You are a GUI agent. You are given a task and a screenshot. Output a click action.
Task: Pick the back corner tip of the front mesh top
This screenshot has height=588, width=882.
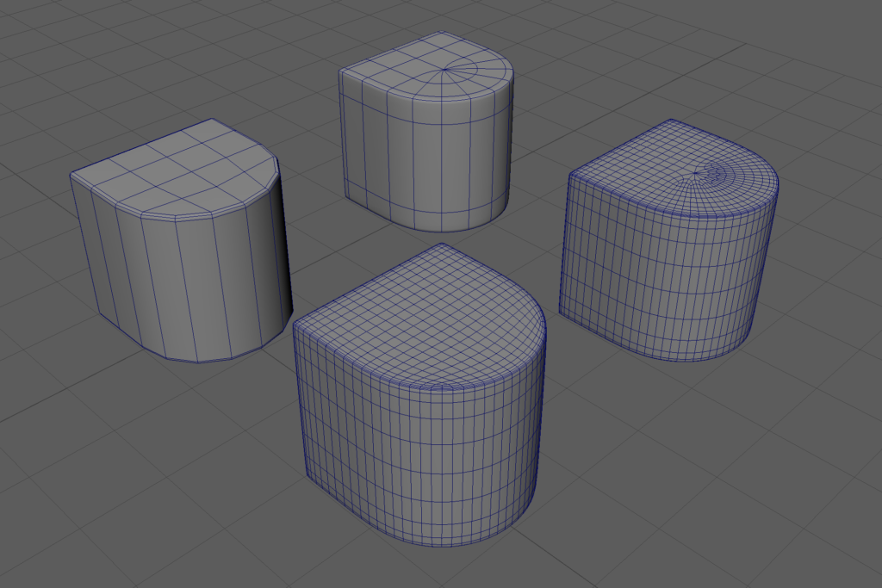[442, 244]
